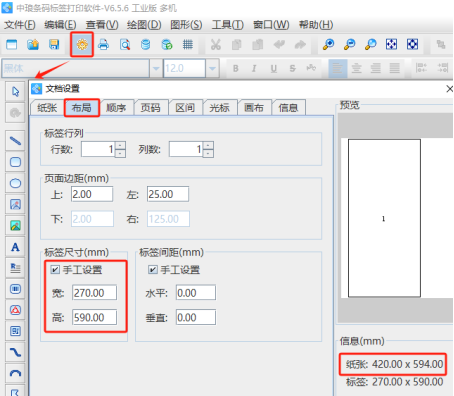
Task: Click the New document toolbar icon
Action: (x=12, y=44)
